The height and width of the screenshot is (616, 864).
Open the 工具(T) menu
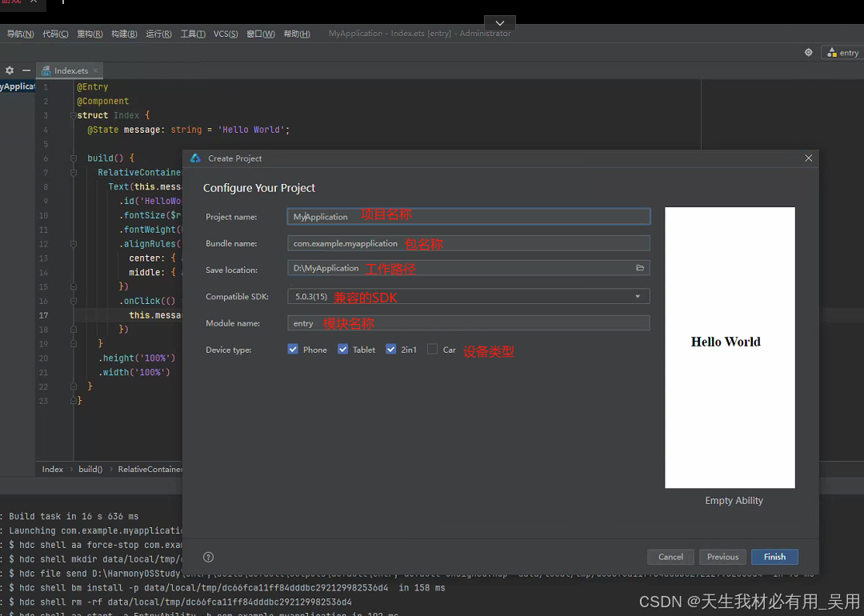tap(193, 34)
